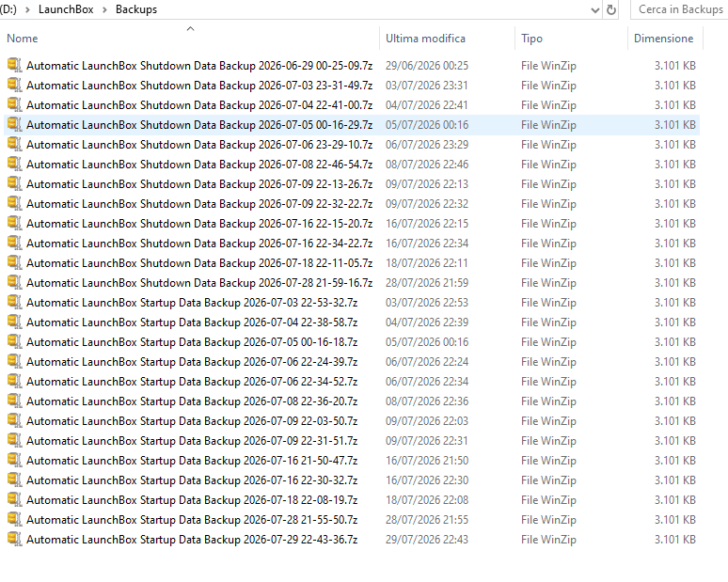
Task: Select file name Shutdown Data Backup 2026-07-28 21-59-16.7z
Action: [x=199, y=283]
